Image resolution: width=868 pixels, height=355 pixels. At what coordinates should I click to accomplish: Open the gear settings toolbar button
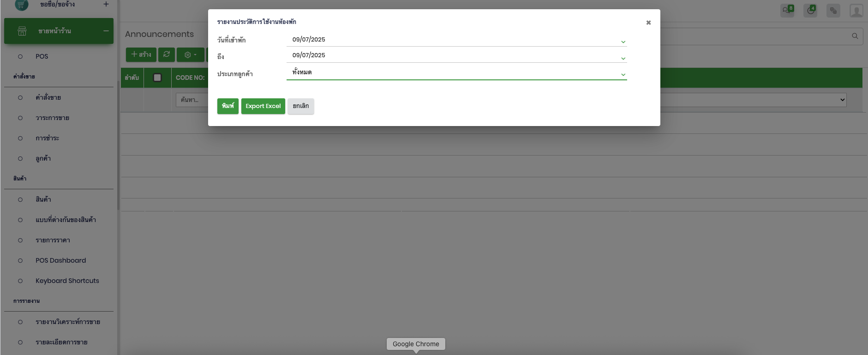[190, 54]
